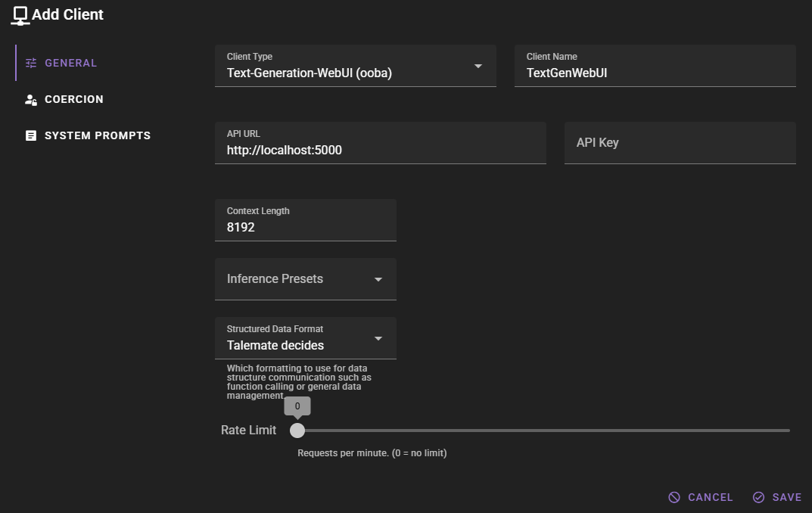Click the API Key input field
Image resolution: width=812 pixels, height=513 pixels.
[x=680, y=143]
